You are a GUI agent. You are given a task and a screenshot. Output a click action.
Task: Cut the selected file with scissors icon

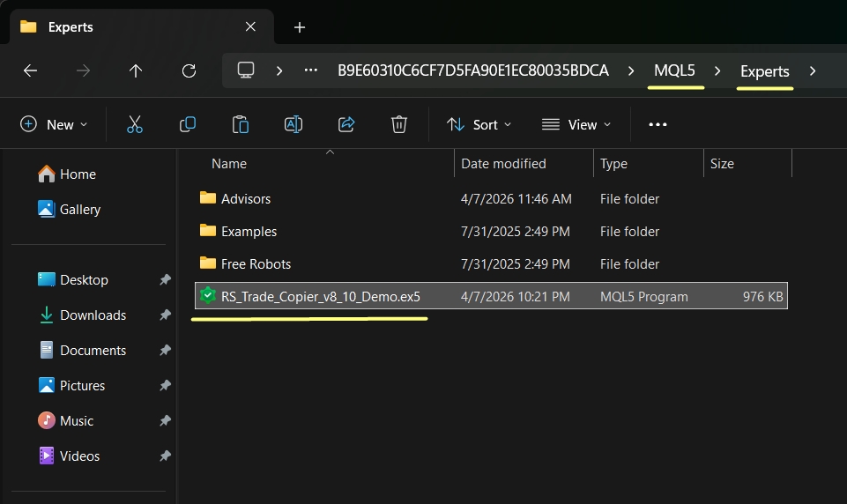pyautogui.click(x=135, y=124)
